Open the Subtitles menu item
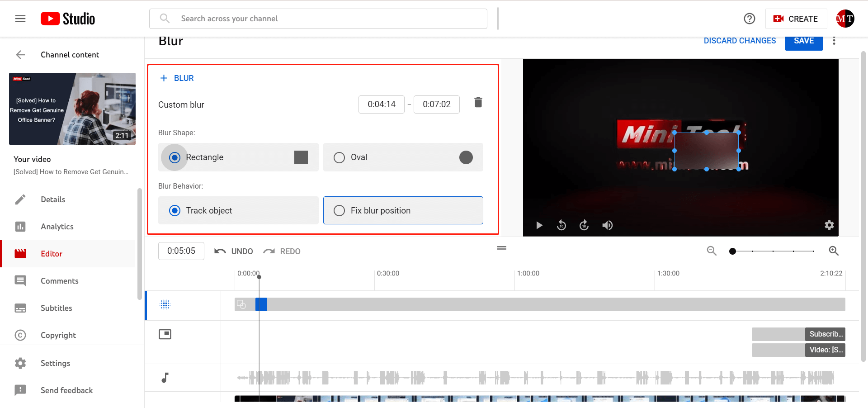Image resolution: width=868 pixels, height=408 pixels. [x=56, y=308]
